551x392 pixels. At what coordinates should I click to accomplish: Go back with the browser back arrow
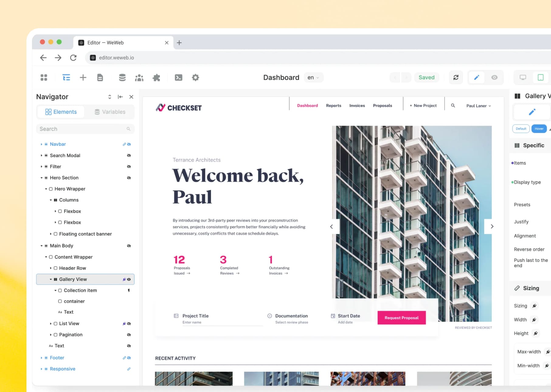(43, 58)
